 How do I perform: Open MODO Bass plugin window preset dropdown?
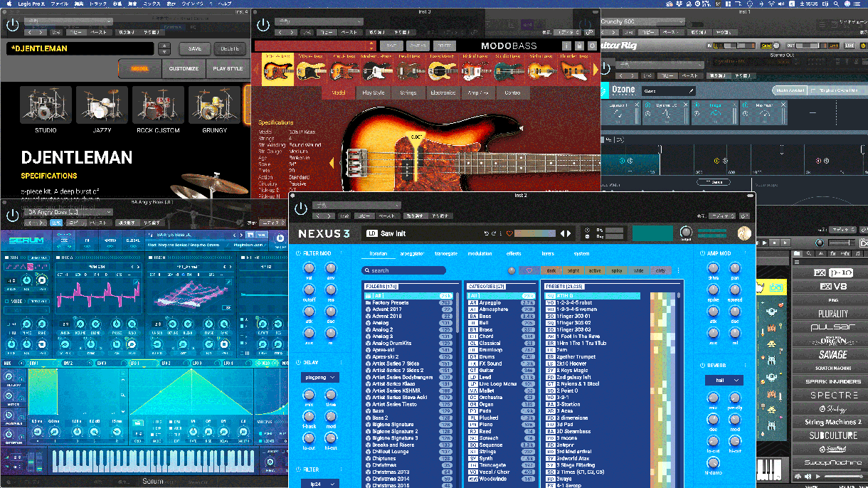pos(319,21)
